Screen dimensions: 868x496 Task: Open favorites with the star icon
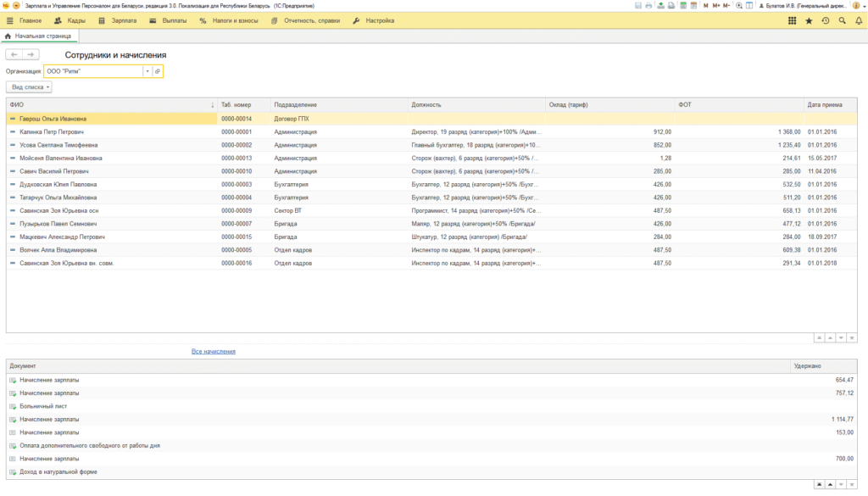pyautogui.click(x=809, y=20)
